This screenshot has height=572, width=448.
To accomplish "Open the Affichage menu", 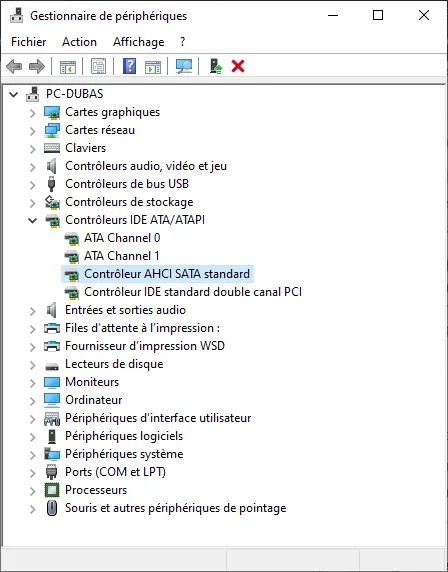I will 139,42.
